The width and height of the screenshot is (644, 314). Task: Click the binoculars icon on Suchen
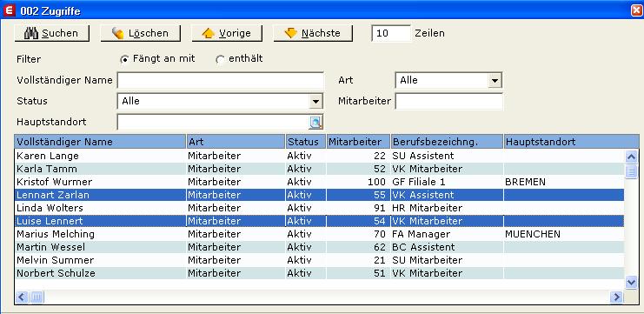(31, 33)
